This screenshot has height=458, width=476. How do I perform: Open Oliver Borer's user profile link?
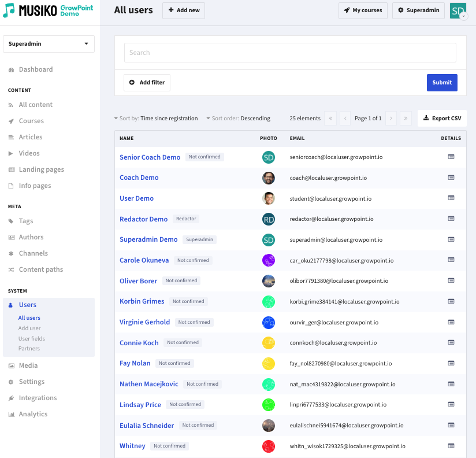pos(138,281)
